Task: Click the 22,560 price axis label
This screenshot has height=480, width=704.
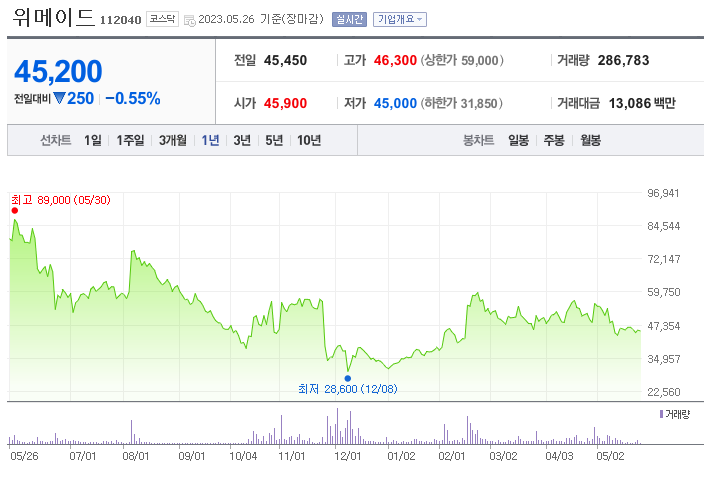Action: pyautogui.click(x=664, y=392)
